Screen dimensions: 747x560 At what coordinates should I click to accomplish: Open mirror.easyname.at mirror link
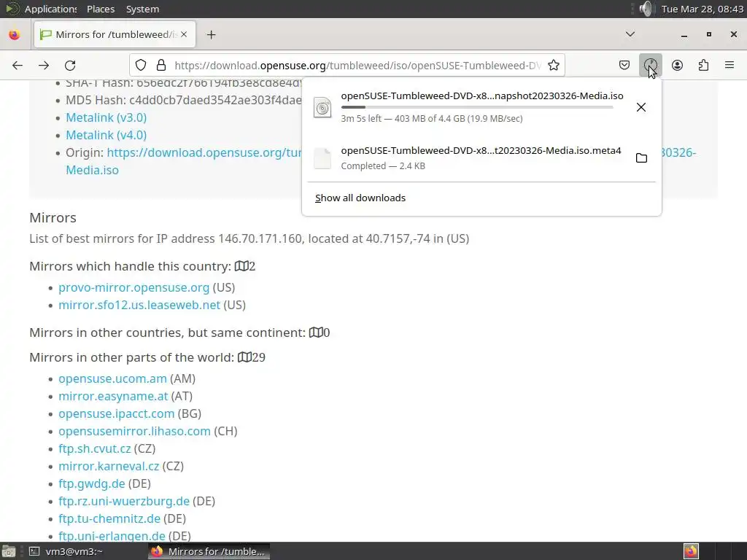tap(113, 396)
